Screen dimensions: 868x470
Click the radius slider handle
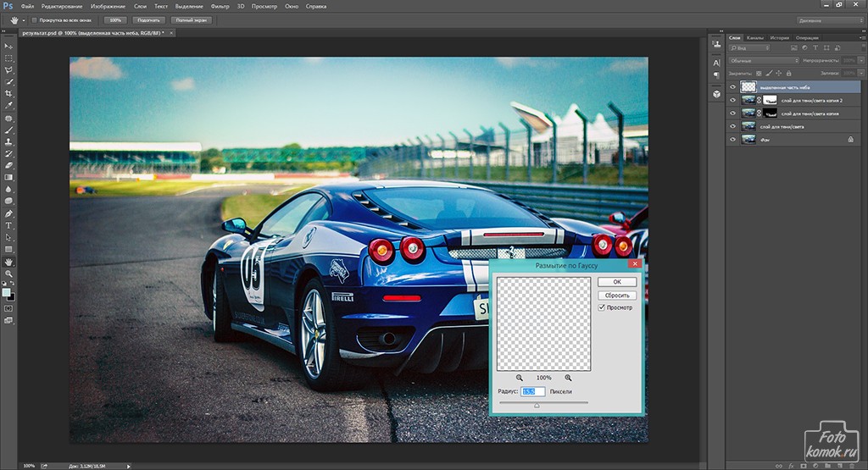click(536, 406)
